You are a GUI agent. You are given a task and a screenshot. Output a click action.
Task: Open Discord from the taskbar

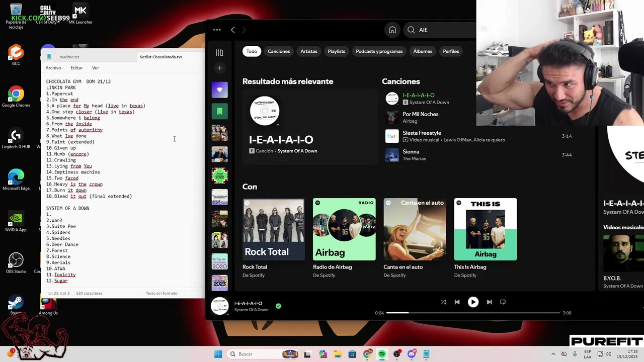click(x=412, y=354)
